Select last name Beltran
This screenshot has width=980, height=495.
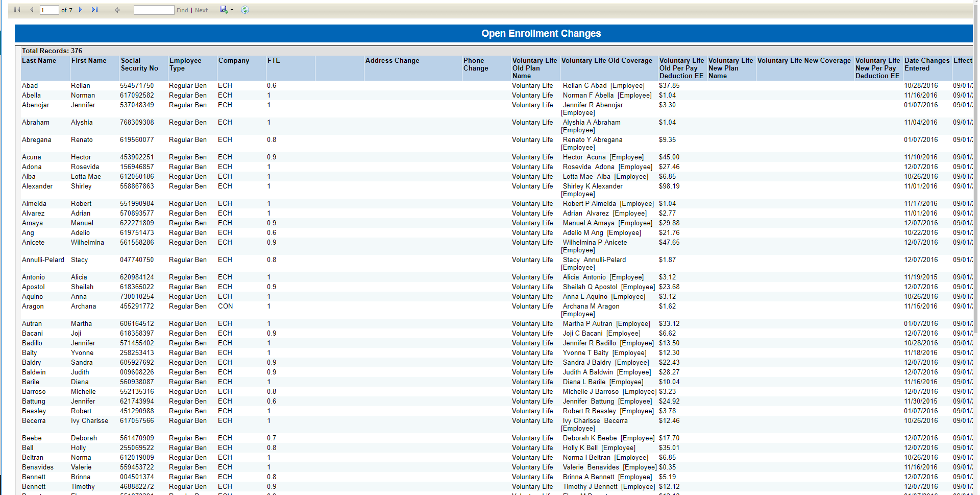pyautogui.click(x=33, y=457)
